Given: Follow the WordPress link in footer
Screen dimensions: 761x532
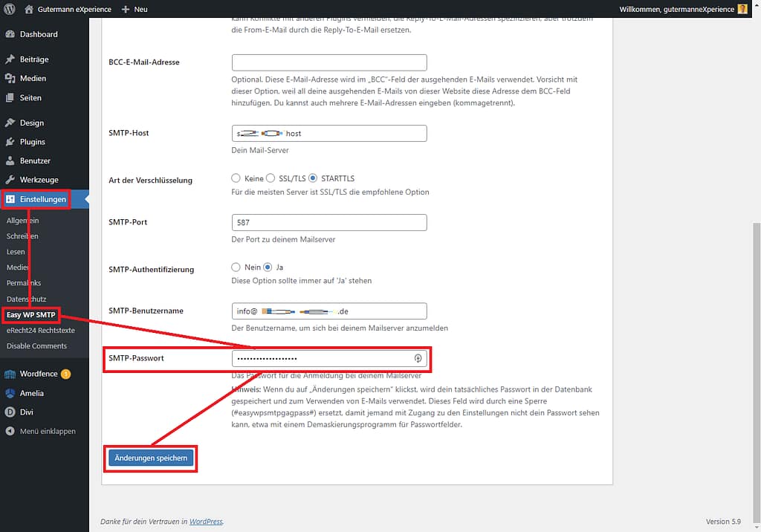Looking at the screenshot, I should pyautogui.click(x=206, y=522).
